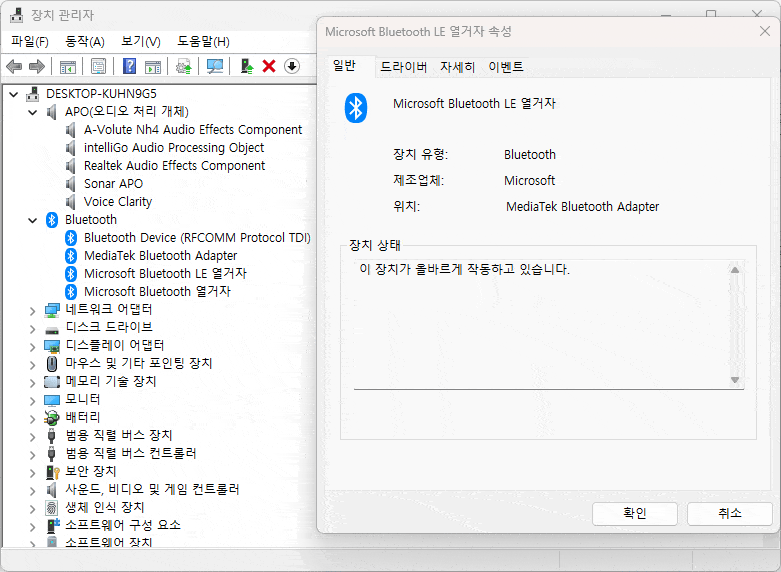
Task: Switch to the 드라이버 tab
Action: 403,67
